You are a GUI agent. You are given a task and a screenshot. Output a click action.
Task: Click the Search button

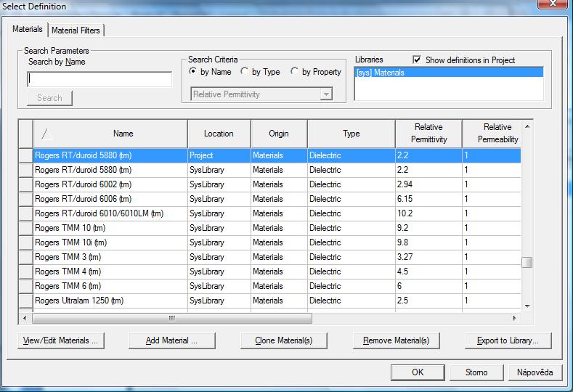49,98
